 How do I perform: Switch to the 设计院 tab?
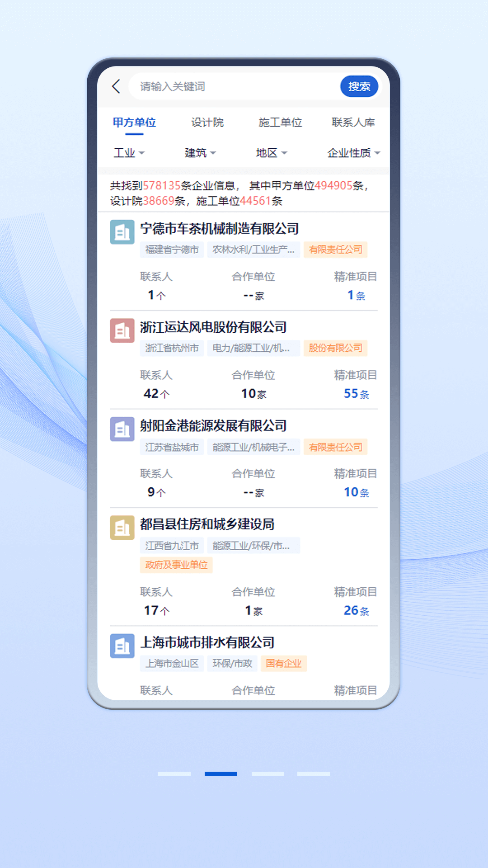click(x=207, y=123)
